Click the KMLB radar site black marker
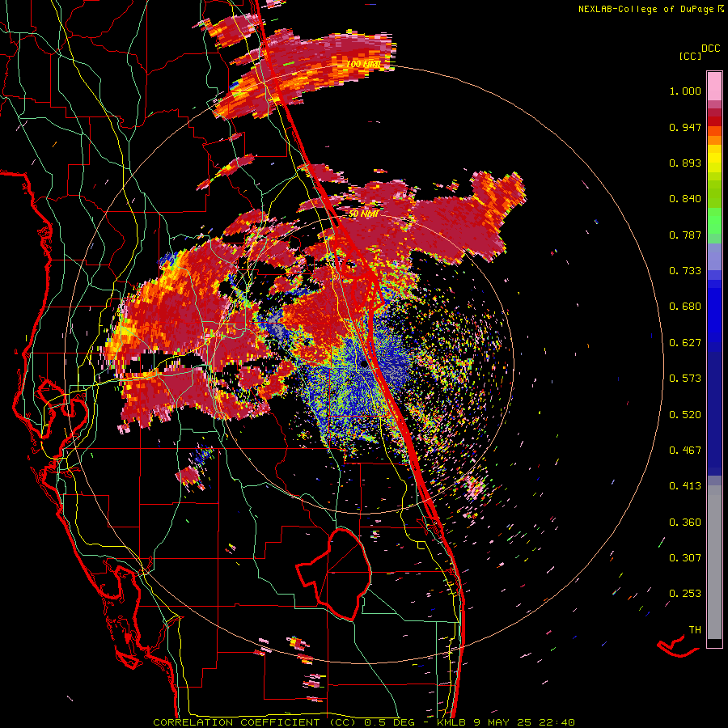Viewport: 728px width, 728px height. tap(365, 365)
